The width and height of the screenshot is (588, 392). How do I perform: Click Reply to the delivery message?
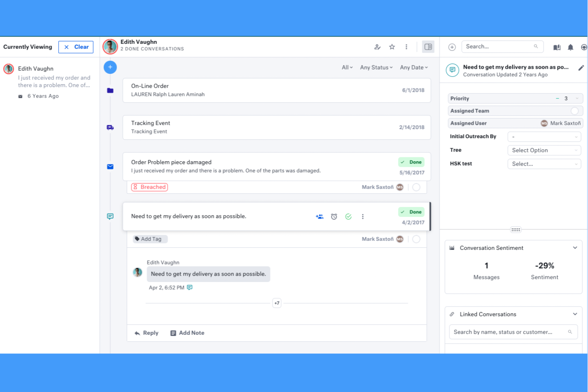tap(146, 333)
